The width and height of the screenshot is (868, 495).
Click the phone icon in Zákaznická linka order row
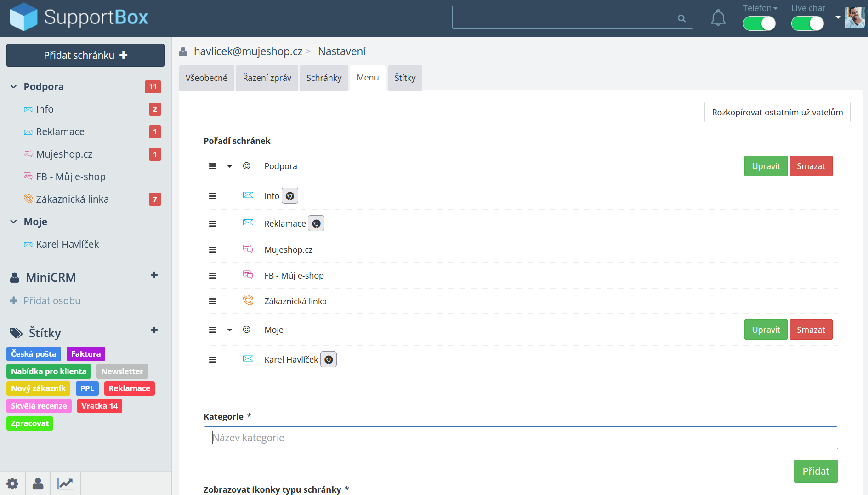248,301
